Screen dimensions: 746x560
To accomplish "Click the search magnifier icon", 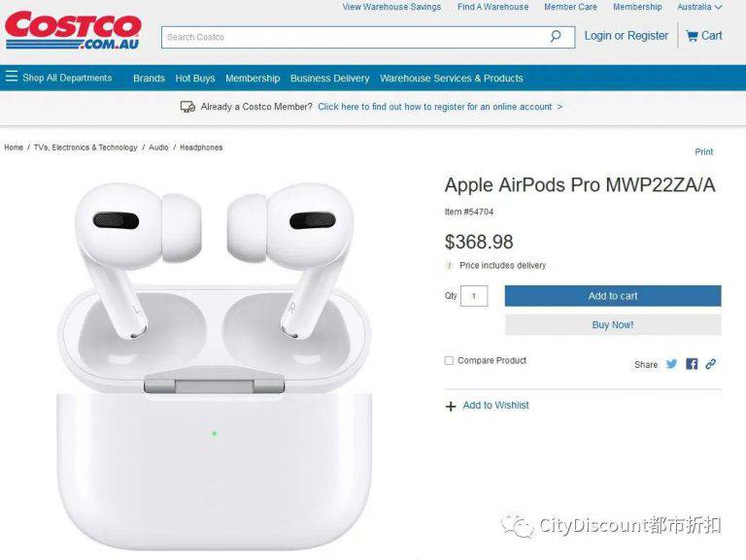I will [x=556, y=37].
